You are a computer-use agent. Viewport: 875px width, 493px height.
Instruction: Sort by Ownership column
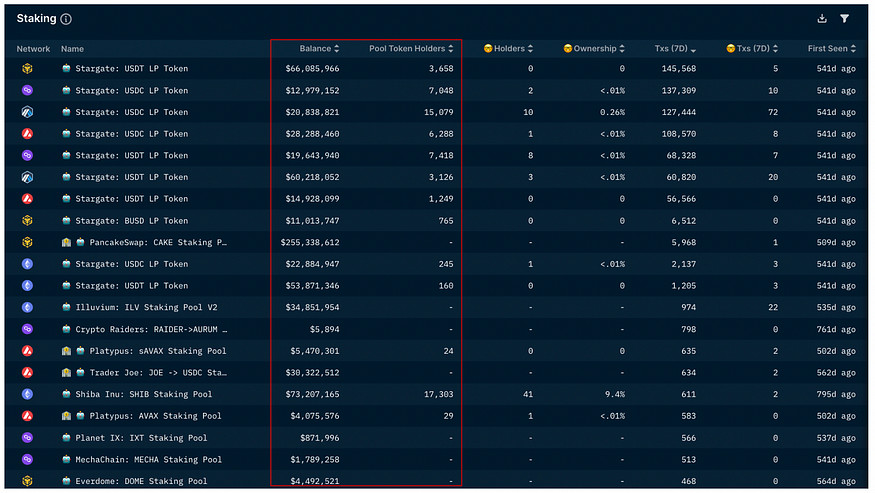(x=594, y=49)
